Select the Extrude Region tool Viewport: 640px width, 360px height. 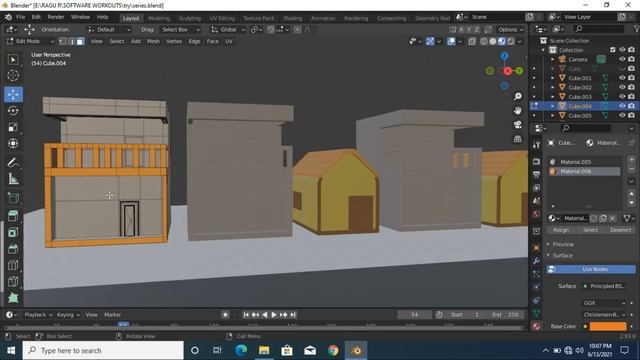pos(13,216)
